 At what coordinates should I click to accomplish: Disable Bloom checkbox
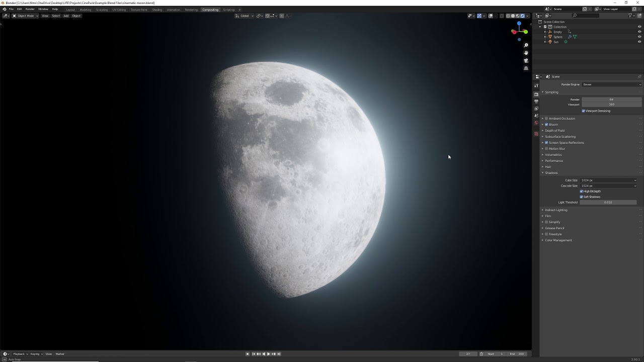tap(546, 125)
